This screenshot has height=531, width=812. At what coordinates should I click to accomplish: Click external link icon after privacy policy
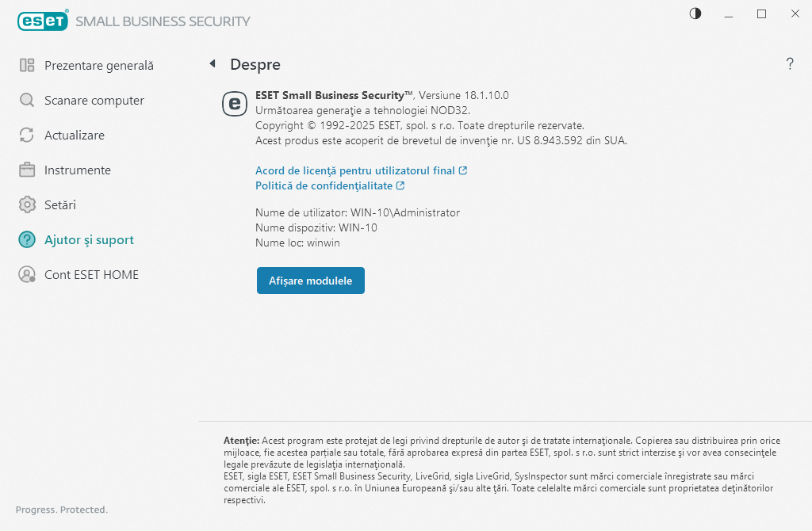(400, 185)
